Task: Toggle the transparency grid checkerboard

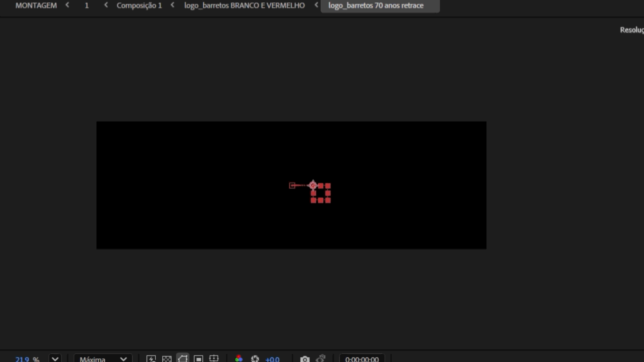Action: (x=167, y=359)
